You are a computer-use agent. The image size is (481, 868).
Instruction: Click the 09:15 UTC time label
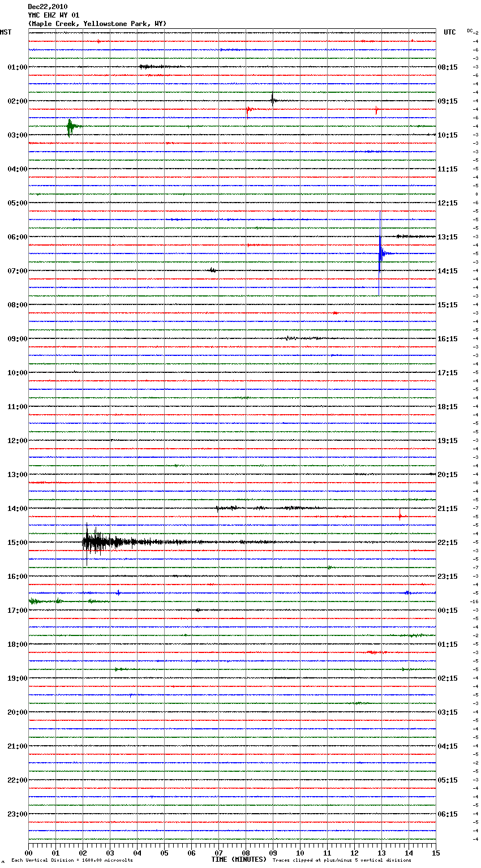pos(448,101)
